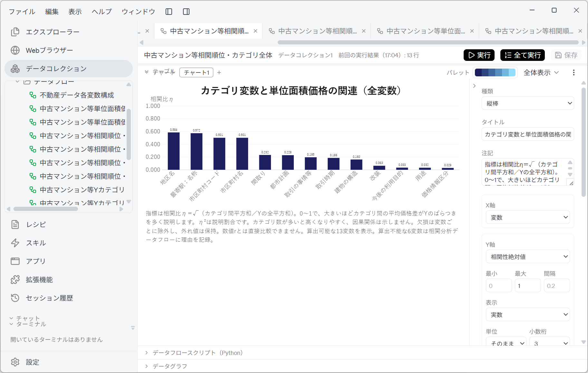Click the three-dot more options icon
The image size is (588, 373).
pyautogui.click(x=574, y=72)
